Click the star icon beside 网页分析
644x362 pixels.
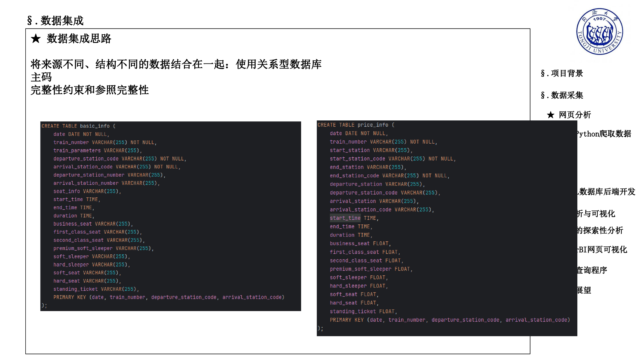(x=551, y=115)
